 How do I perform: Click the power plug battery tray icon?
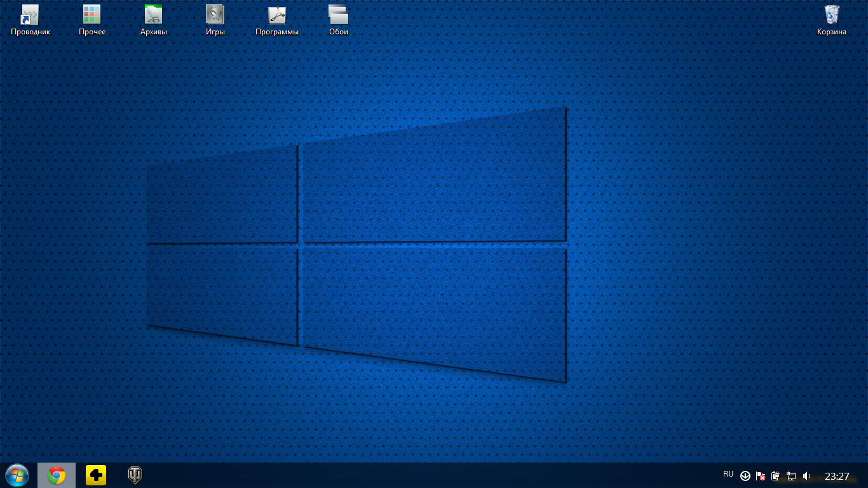(x=776, y=476)
